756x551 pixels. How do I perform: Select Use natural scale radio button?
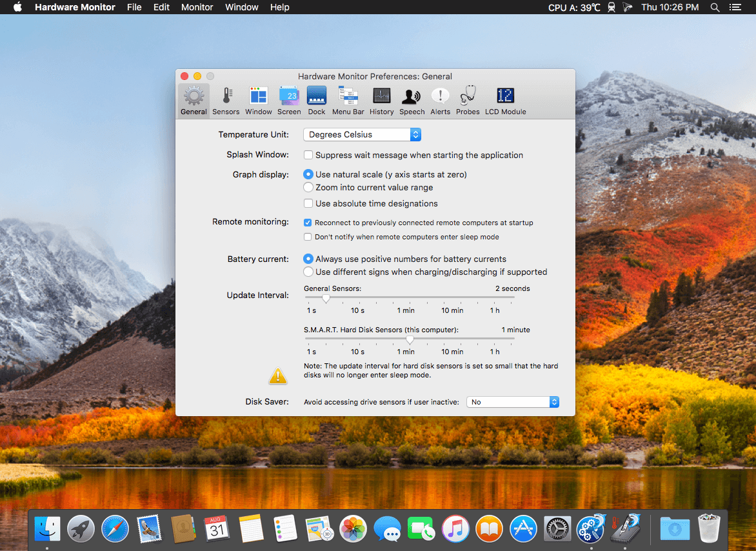(308, 174)
